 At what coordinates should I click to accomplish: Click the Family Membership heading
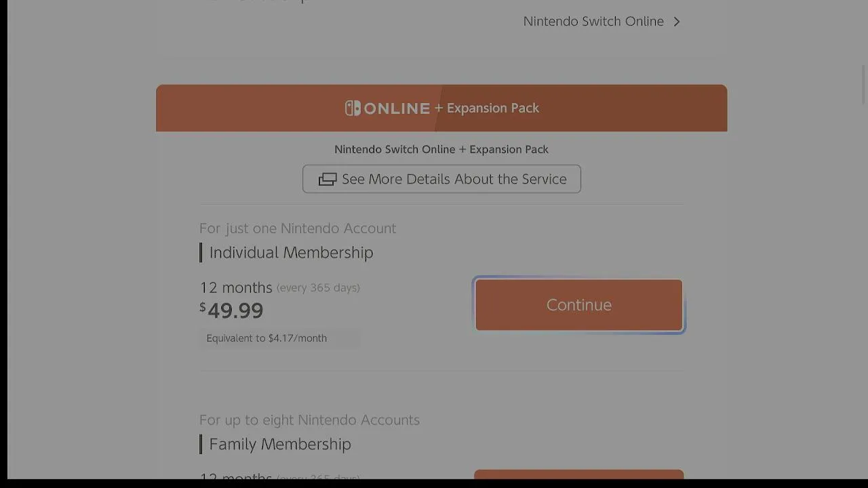click(280, 445)
